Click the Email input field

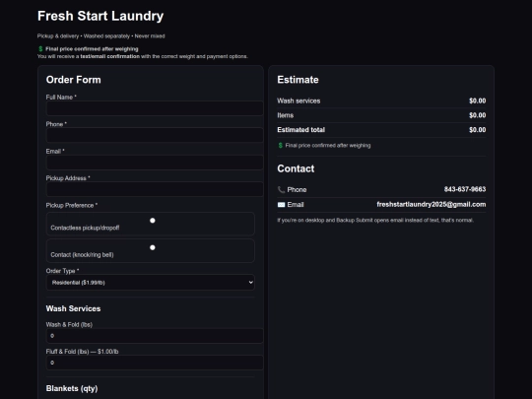pyautogui.click(x=155, y=163)
